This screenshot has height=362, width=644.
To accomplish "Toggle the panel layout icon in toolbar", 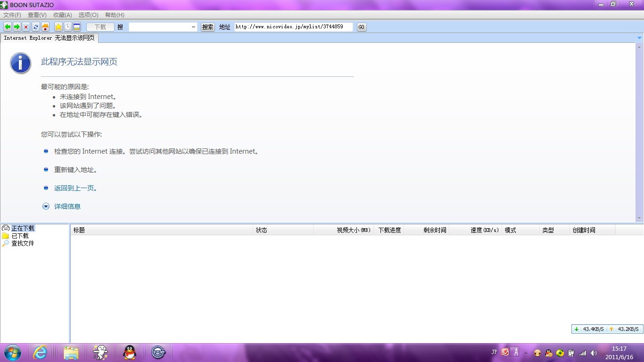I will [77, 27].
